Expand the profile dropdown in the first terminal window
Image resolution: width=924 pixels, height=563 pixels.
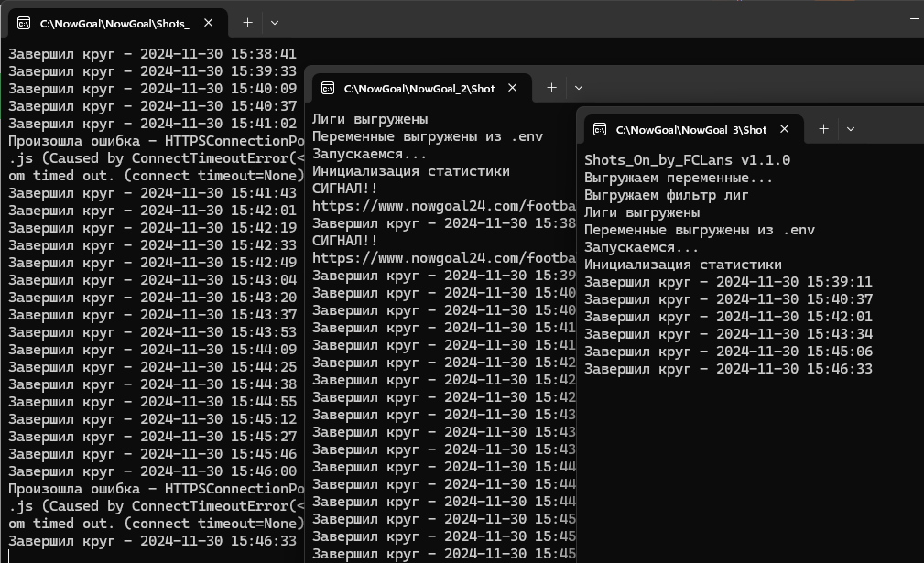click(275, 22)
